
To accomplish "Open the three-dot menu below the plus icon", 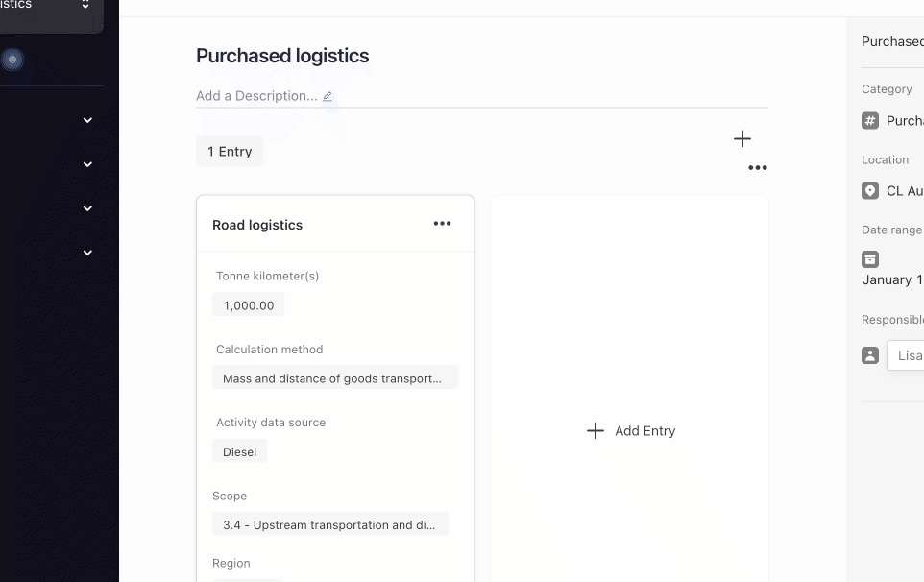I will coord(757,168).
